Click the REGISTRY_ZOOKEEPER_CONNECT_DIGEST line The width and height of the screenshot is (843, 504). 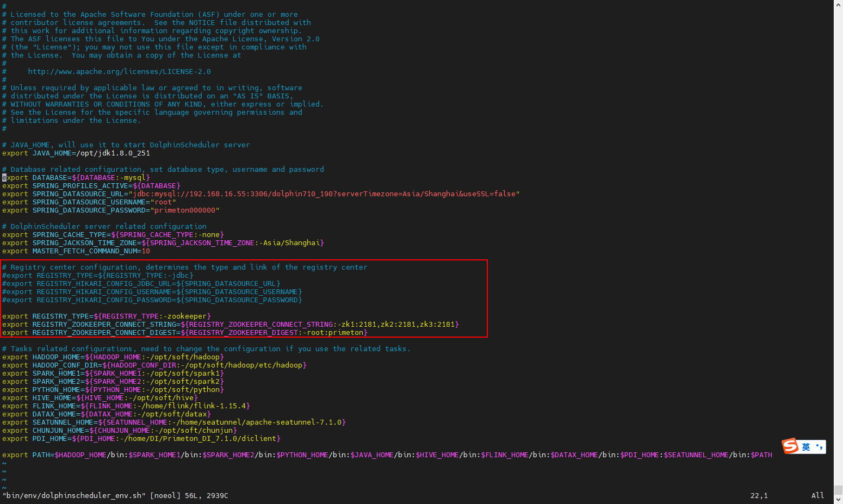(184, 333)
